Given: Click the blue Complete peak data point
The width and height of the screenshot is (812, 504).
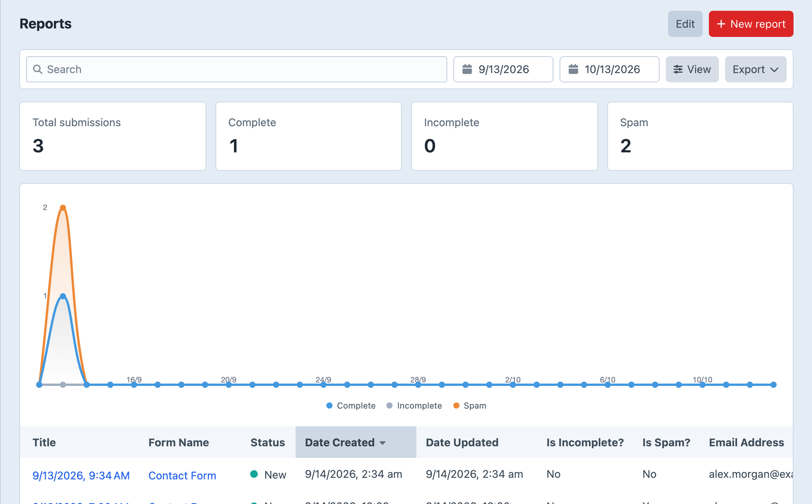Looking at the screenshot, I should point(63,296).
